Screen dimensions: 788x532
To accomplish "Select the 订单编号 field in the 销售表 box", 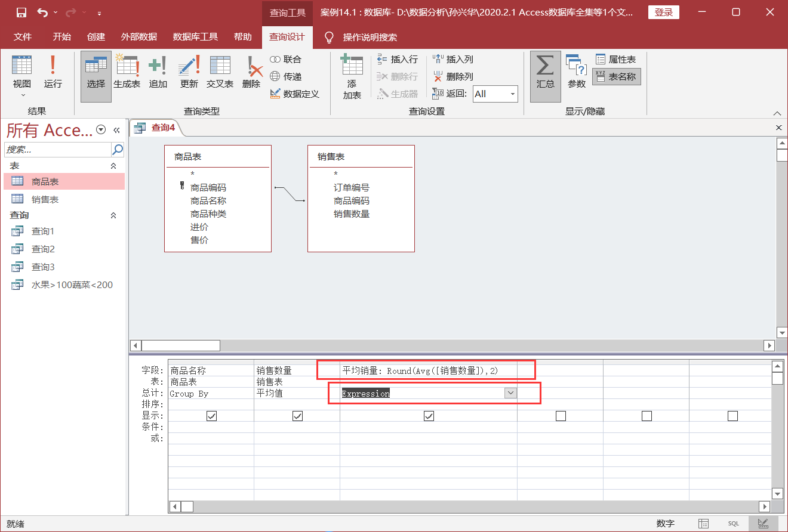I will coord(352,188).
